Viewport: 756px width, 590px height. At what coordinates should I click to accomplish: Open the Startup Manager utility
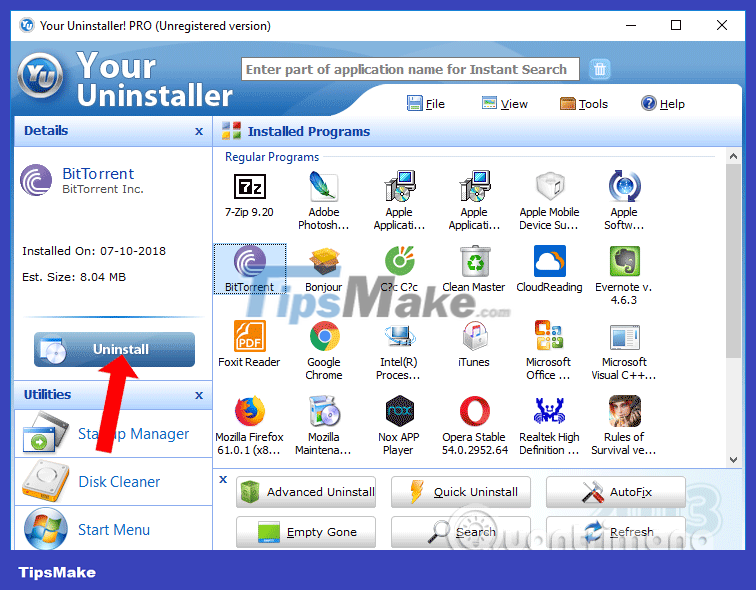pos(114,433)
